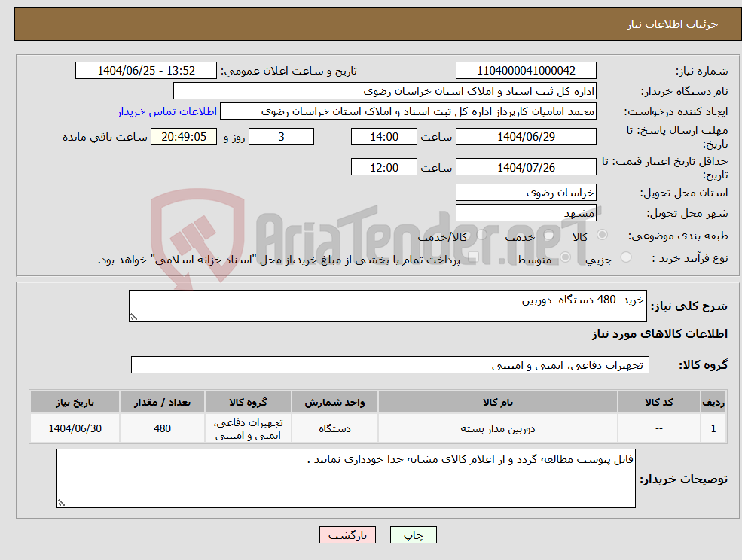Click reply deadline date 1404/06/29
Viewport: 742px width, 560px height.
tap(525, 136)
